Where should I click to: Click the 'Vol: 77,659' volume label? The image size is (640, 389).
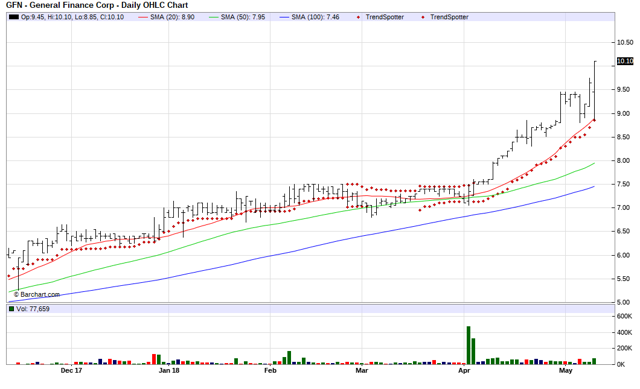pyautogui.click(x=33, y=309)
